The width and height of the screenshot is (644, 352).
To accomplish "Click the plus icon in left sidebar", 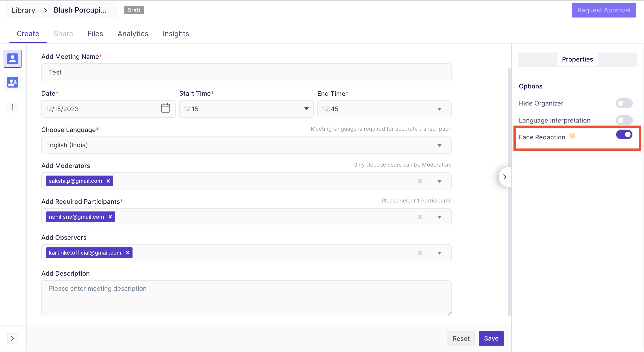I will point(12,107).
